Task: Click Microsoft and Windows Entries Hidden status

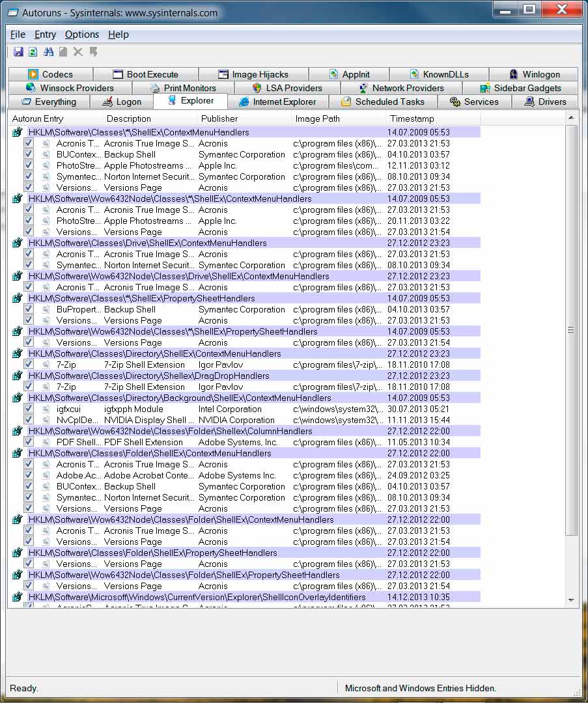Action: [420, 688]
